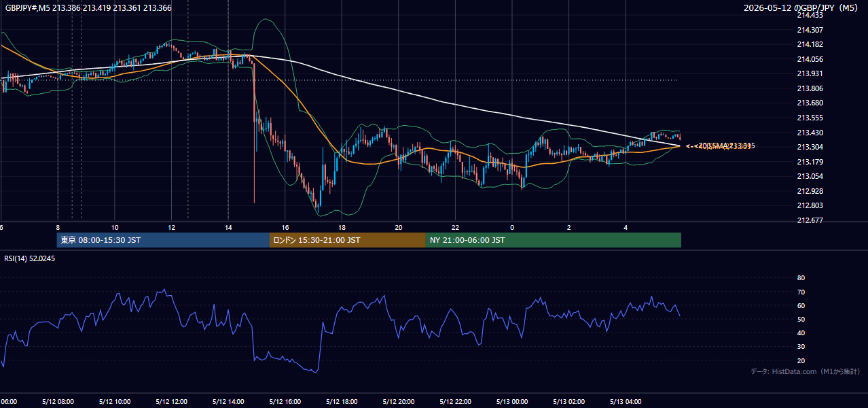
Task: Click the 5/12 18:00 time label
Action: [x=342, y=401]
